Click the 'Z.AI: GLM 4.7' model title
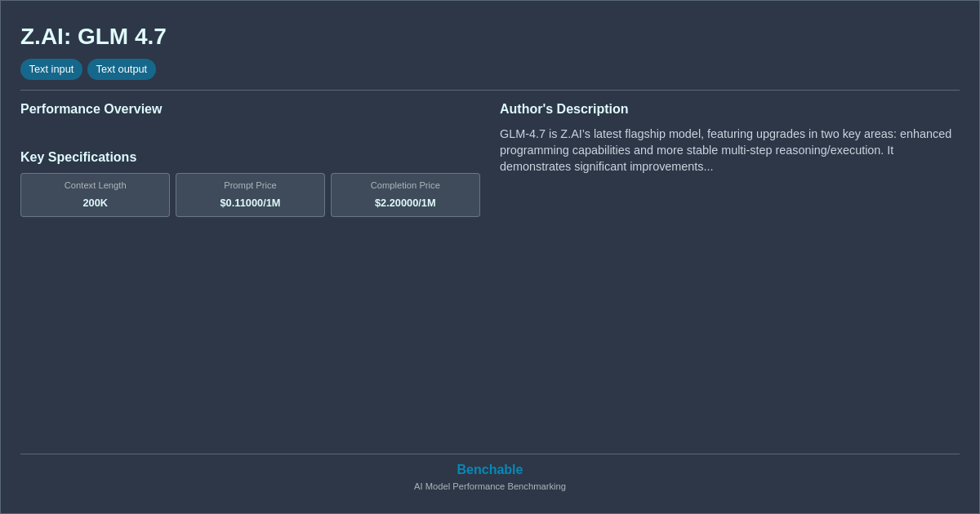 tap(93, 37)
